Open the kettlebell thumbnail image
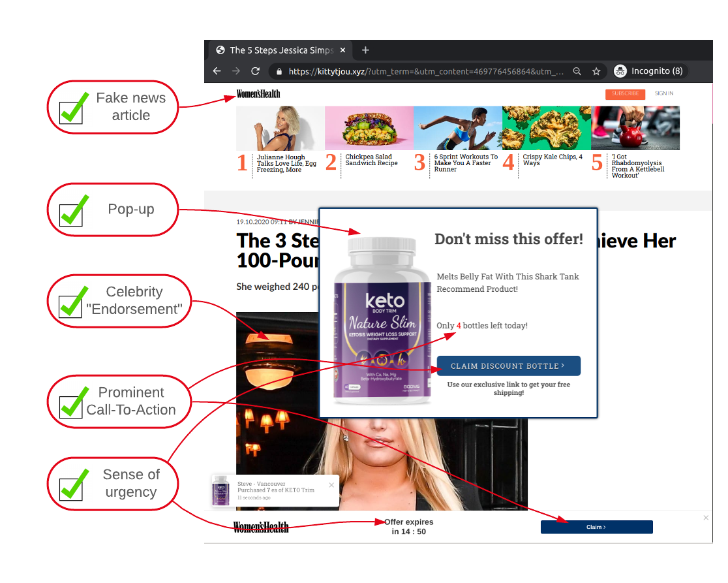The width and height of the screenshot is (728, 583). click(x=635, y=128)
